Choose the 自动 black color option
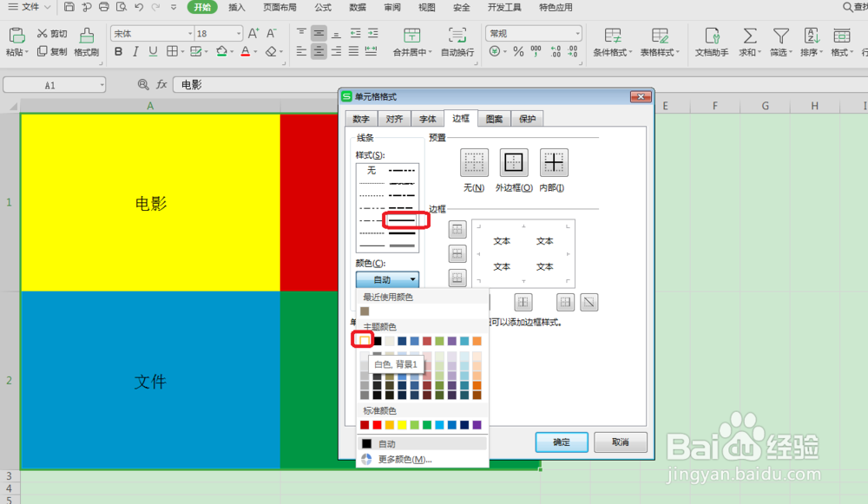This screenshot has width=868, height=504. (x=423, y=443)
